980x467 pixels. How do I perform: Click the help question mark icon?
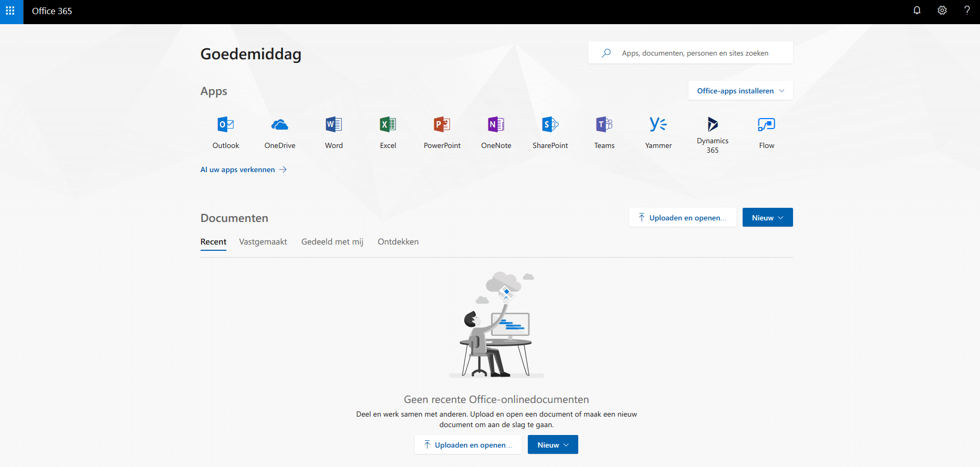click(967, 10)
